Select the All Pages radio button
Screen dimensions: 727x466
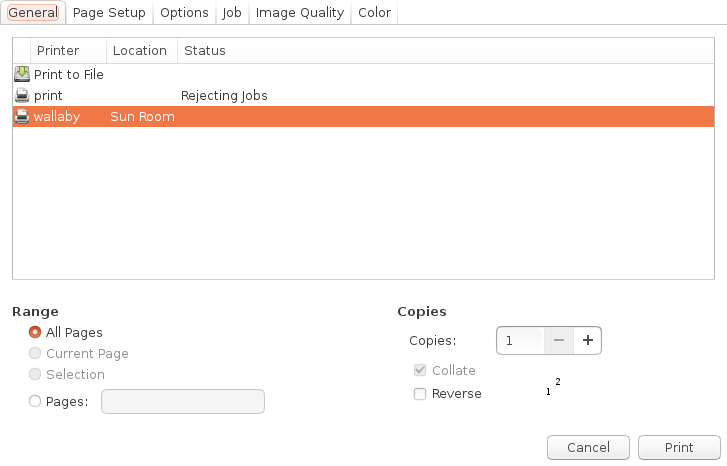pos(35,332)
